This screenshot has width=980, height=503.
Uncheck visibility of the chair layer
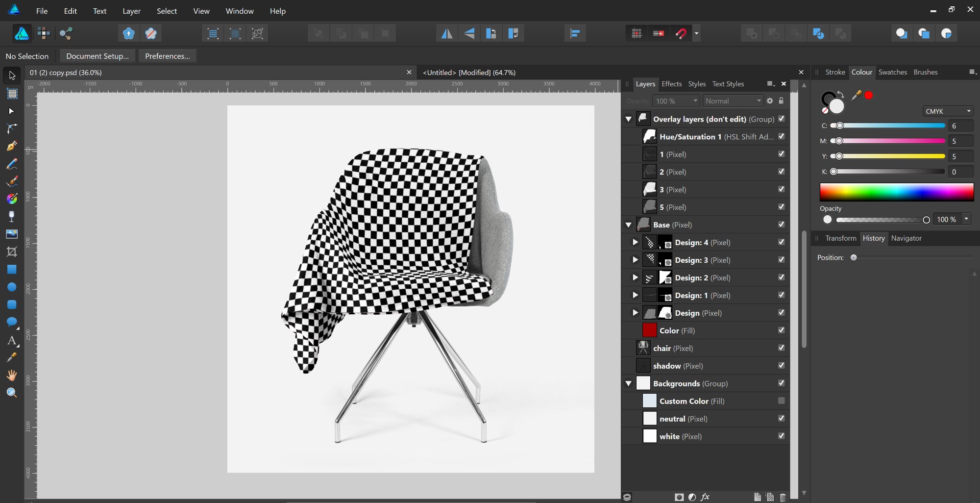click(x=781, y=348)
